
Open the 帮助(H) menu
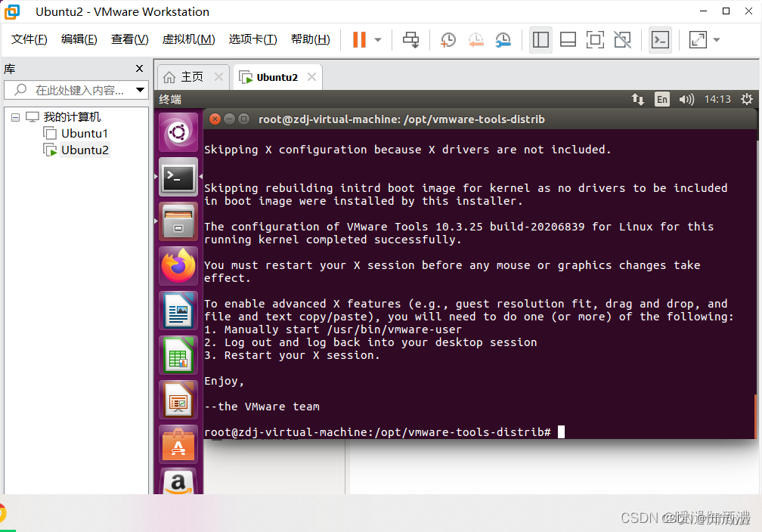click(311, 39)
